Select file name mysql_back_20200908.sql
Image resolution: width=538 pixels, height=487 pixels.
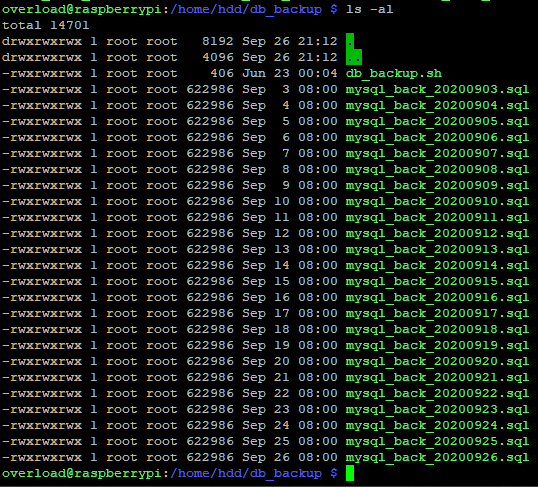pyautogui.click(x=437, y=170)
